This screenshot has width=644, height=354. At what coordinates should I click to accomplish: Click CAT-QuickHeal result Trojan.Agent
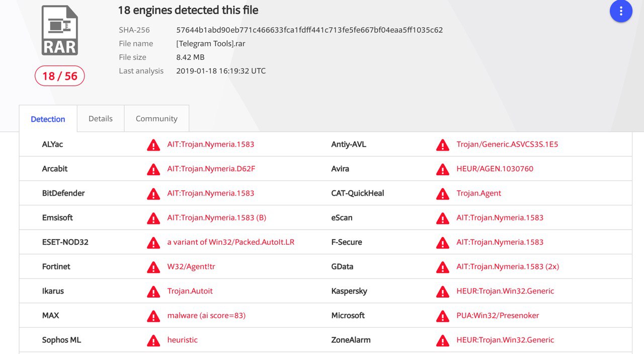(x=479, y=193)
